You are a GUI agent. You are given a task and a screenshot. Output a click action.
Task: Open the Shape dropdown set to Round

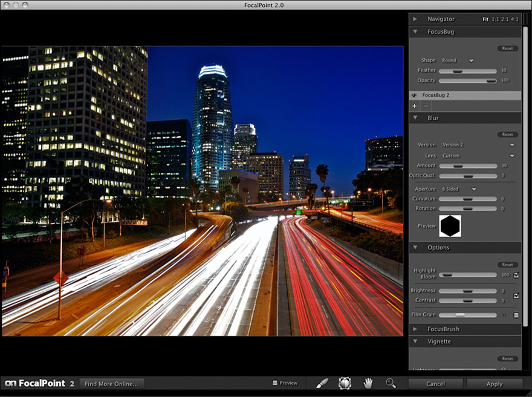tap(458, 60)
